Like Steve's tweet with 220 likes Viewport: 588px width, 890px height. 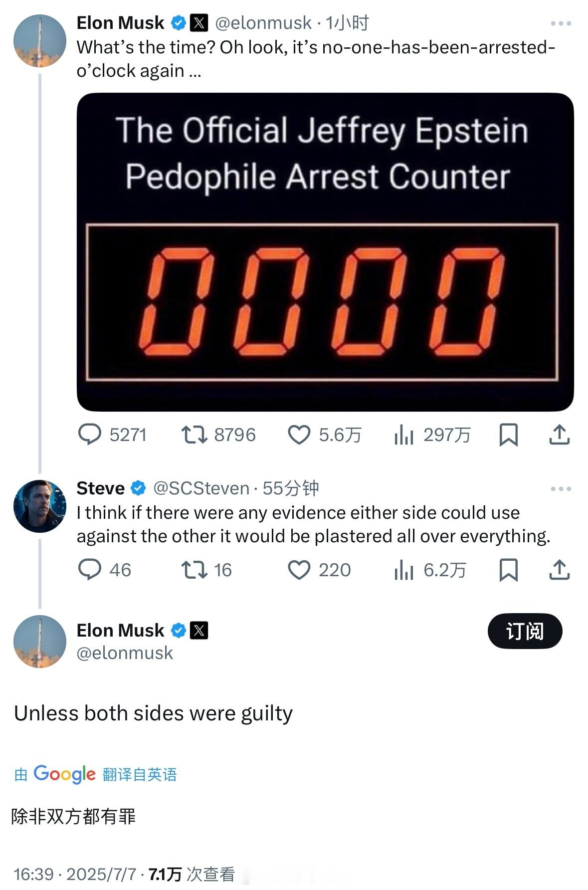point(319,570)
